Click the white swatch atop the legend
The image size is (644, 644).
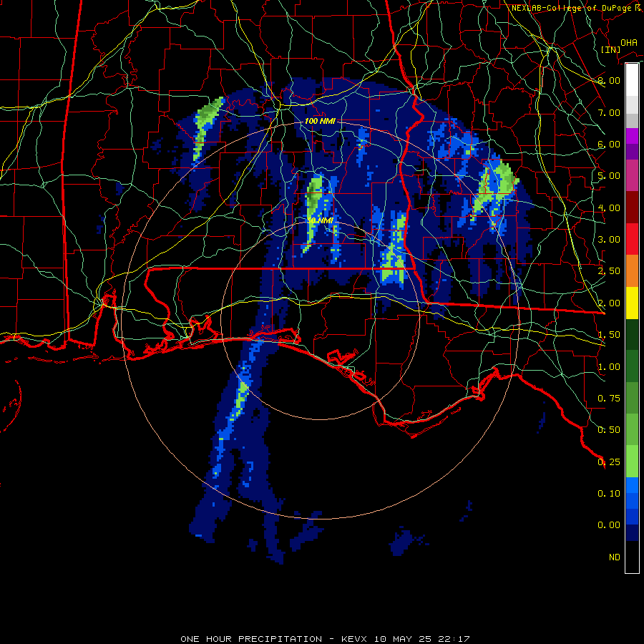pos(632,79)
